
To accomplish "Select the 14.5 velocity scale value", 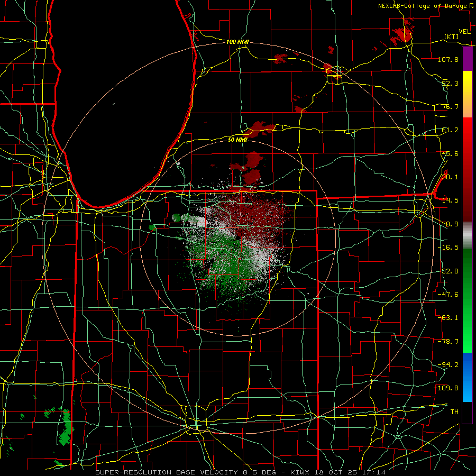I will pyautogui.click(x=450, y=200).
